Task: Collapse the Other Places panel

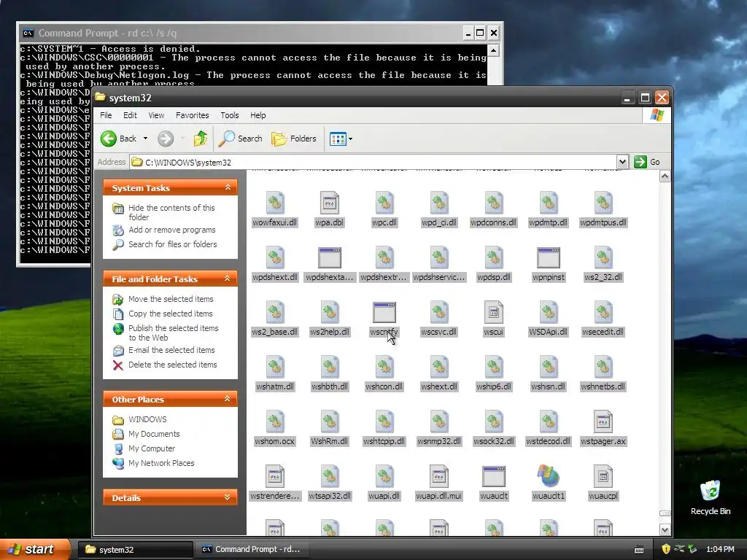Action: tap(228, 399)
